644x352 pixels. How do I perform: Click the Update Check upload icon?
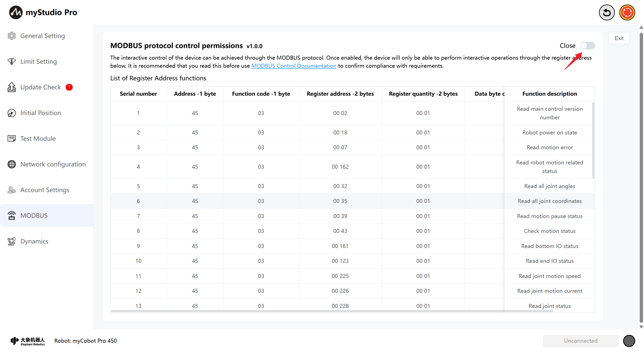coord(12,87)
